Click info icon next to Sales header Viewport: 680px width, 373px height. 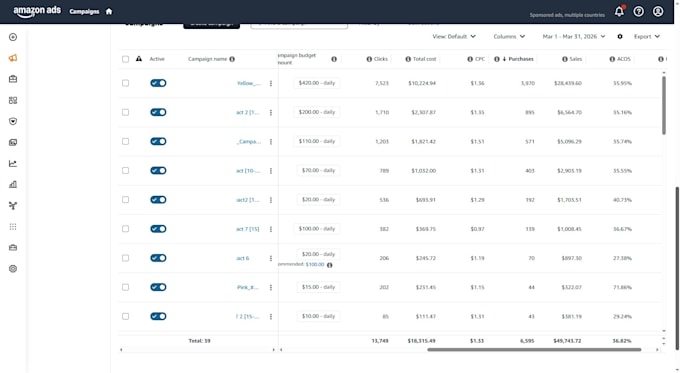[565, 59]
